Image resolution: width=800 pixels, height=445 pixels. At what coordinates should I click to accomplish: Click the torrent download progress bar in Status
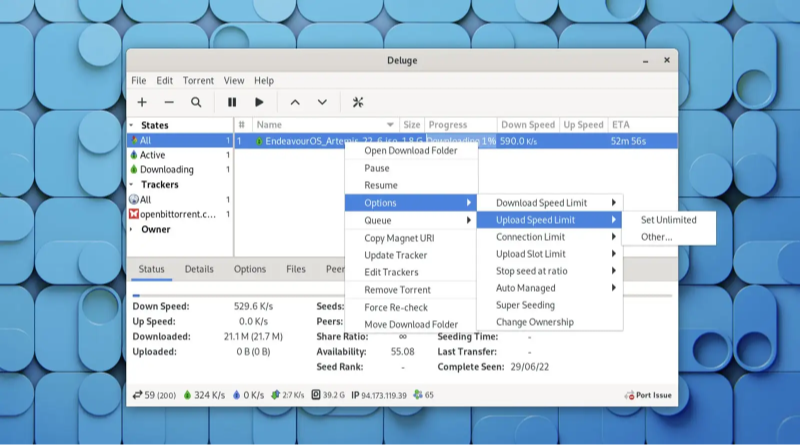(402, 295)
